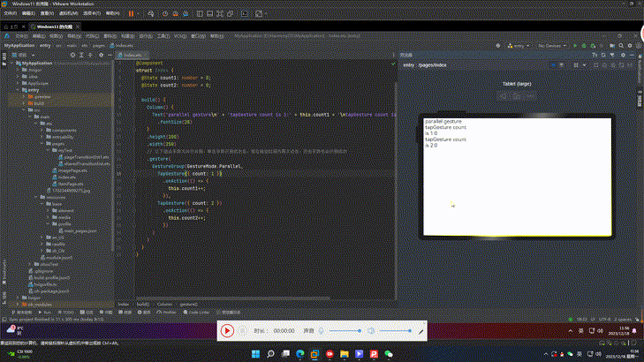Open Code Linter tool window
Image resolution: width=644 pixels, height=362 pixels.
[x=196, y=313]
